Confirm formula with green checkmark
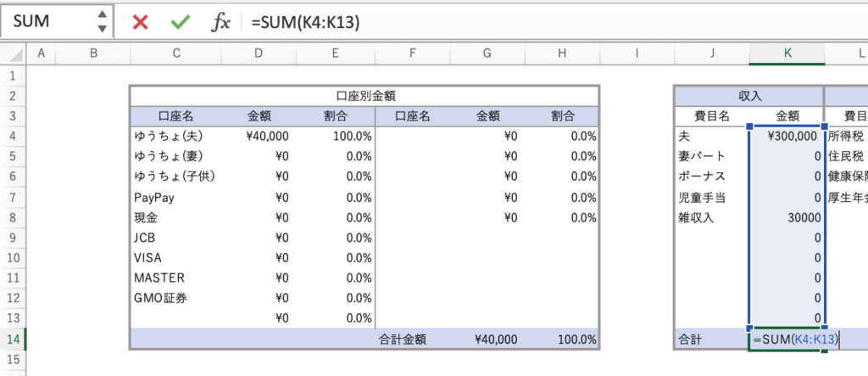The height and width of the screenshot is (376, 868). (180, 22)
